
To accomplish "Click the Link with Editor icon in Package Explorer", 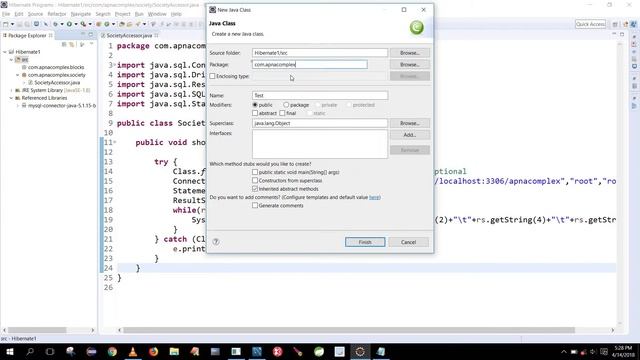I will [72, 44].
